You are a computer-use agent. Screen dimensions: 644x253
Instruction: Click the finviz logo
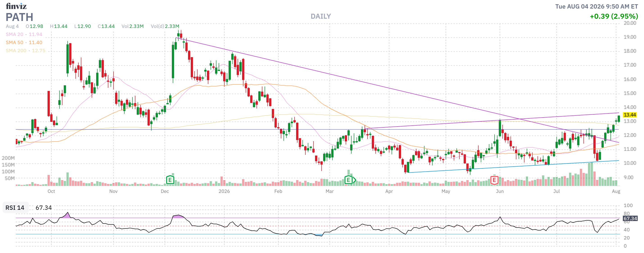[16, 6]
